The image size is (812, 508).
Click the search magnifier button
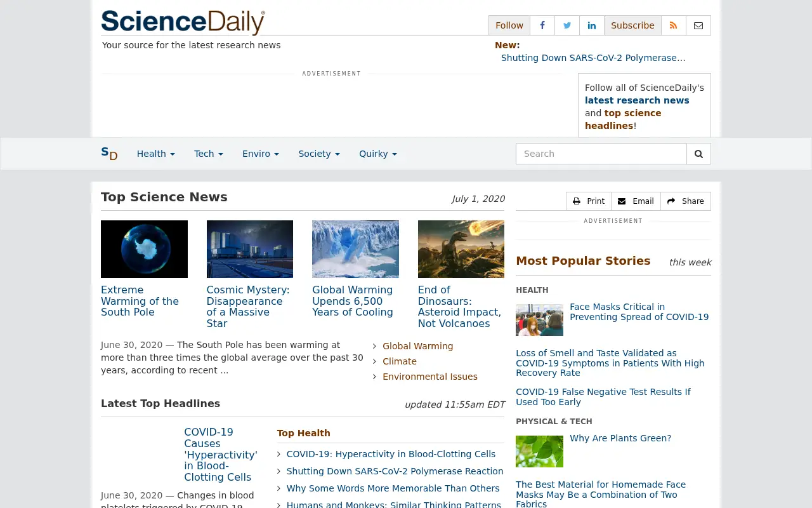699,154
